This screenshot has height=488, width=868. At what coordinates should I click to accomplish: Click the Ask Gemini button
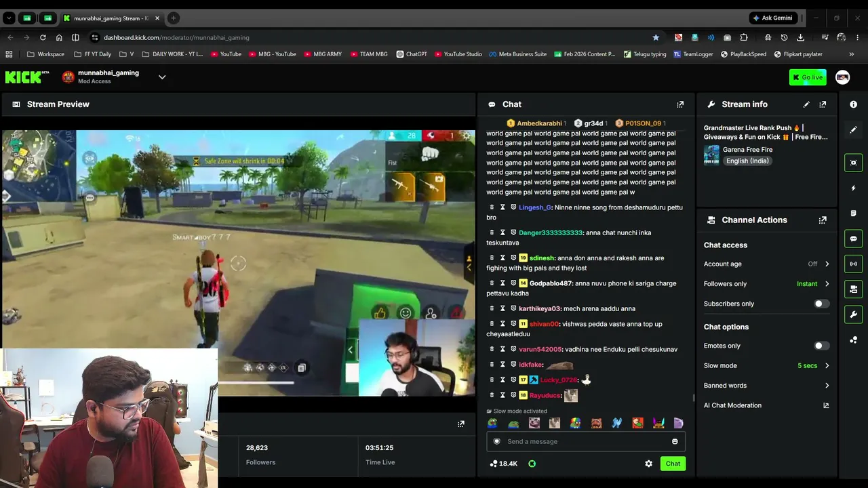772,18
